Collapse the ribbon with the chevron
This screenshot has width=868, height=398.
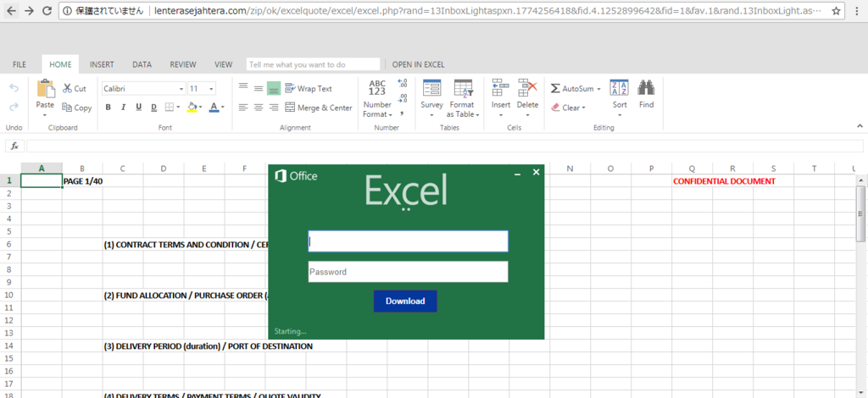click(860, 126)
